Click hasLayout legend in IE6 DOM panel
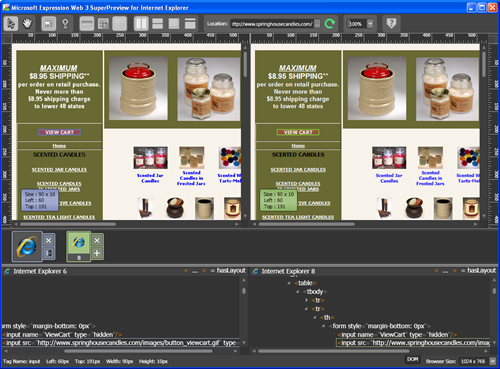Viewport: 500px width, 369px height. 228,271
